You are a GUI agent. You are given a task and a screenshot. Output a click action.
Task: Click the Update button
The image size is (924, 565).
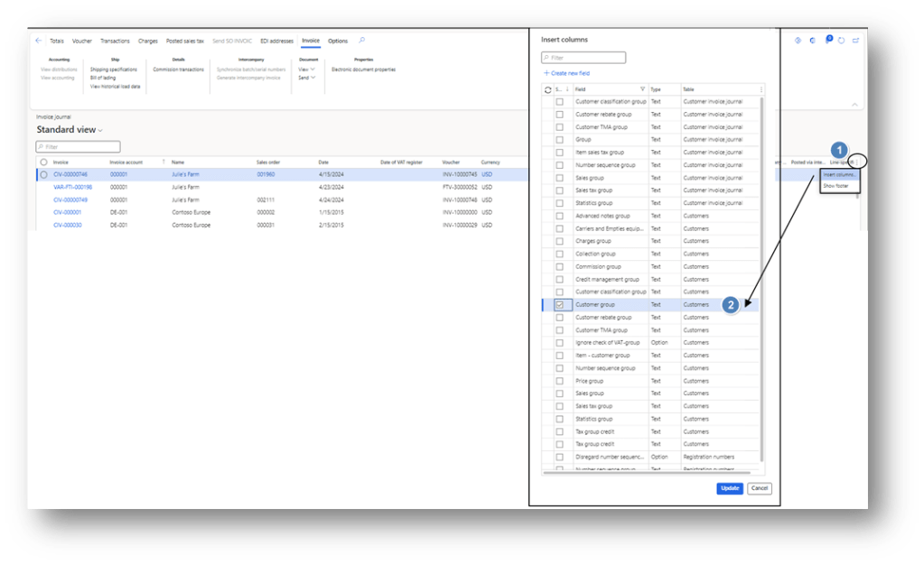(730, 488)
